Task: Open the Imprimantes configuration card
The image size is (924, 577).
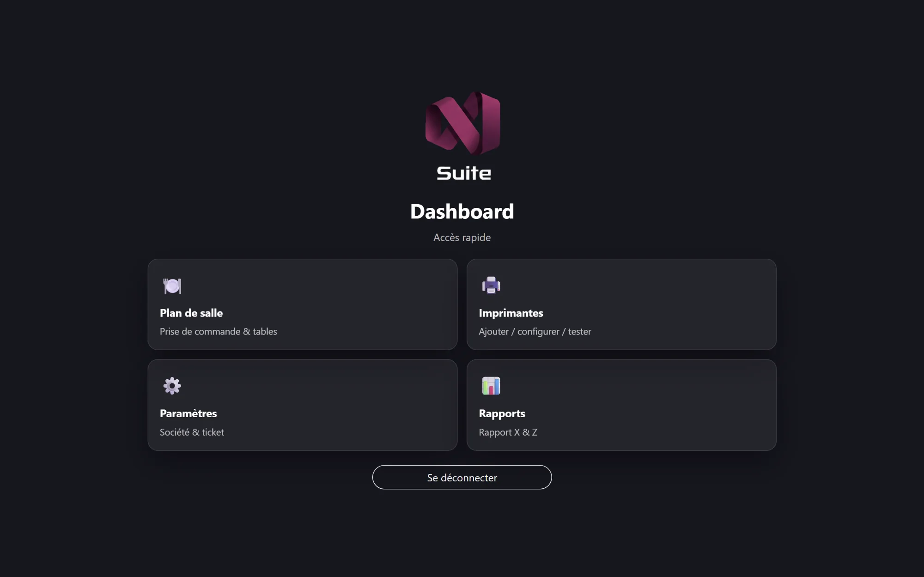Action: click(621, 304)
